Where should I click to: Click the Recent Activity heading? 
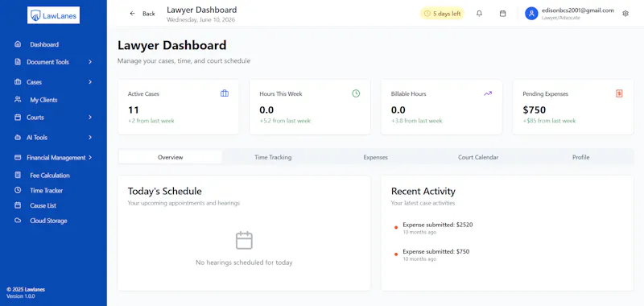423,191
